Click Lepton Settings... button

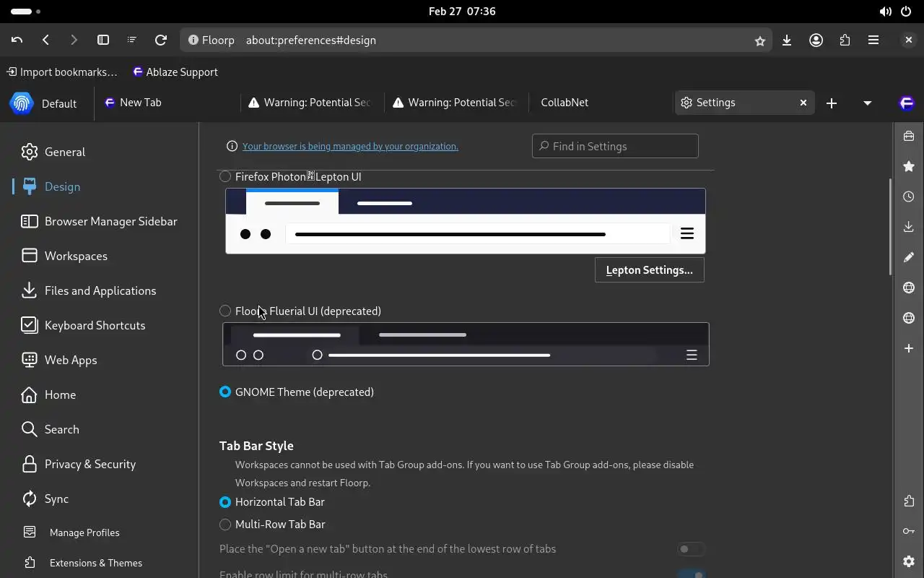pos(649,270)
